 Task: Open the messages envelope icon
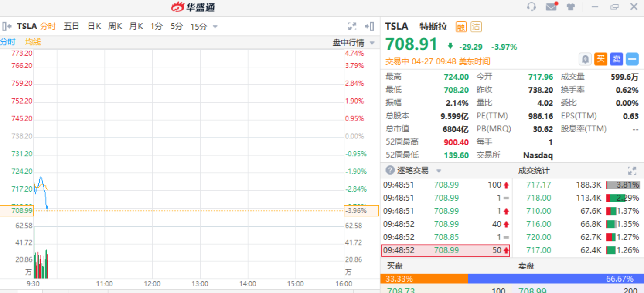click(x=551, y=7)
